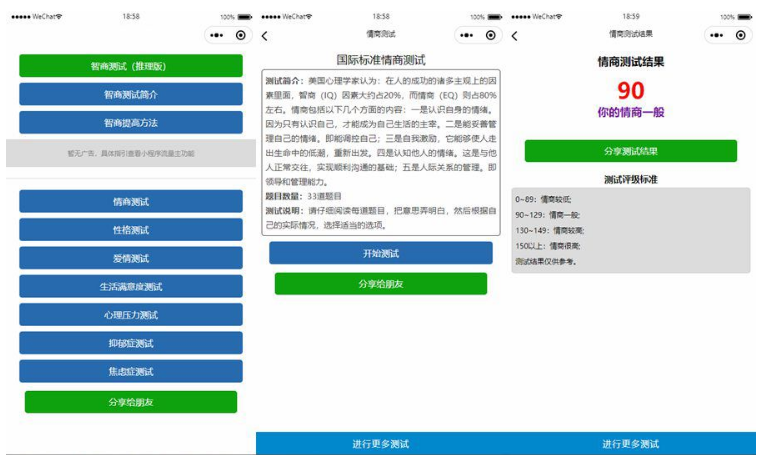The height and width of the screenshot is (455, 766).
Task: Tap the circle close icon on the 情商测试结果 page
Action: pyautogui.click(x=741, y=35)
